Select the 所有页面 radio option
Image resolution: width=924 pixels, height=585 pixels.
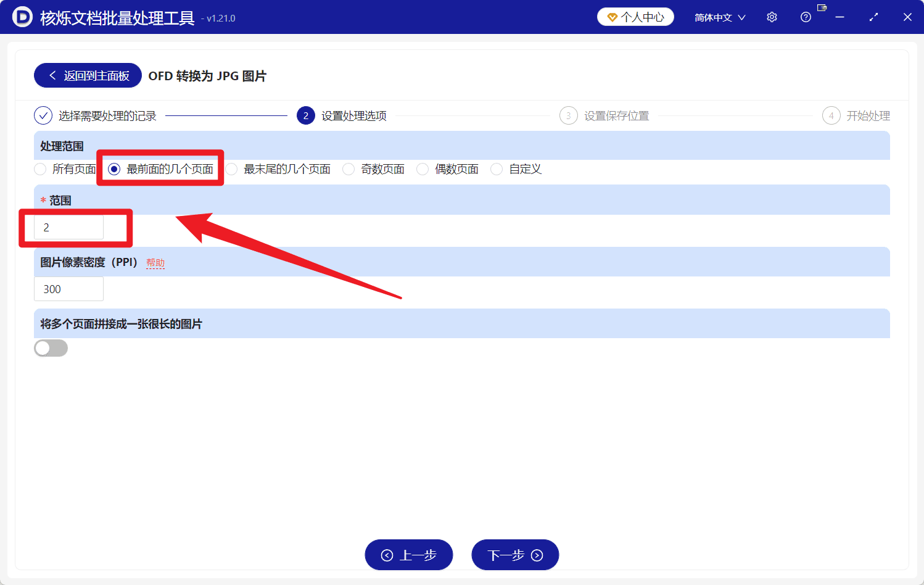tap(40, 168)
